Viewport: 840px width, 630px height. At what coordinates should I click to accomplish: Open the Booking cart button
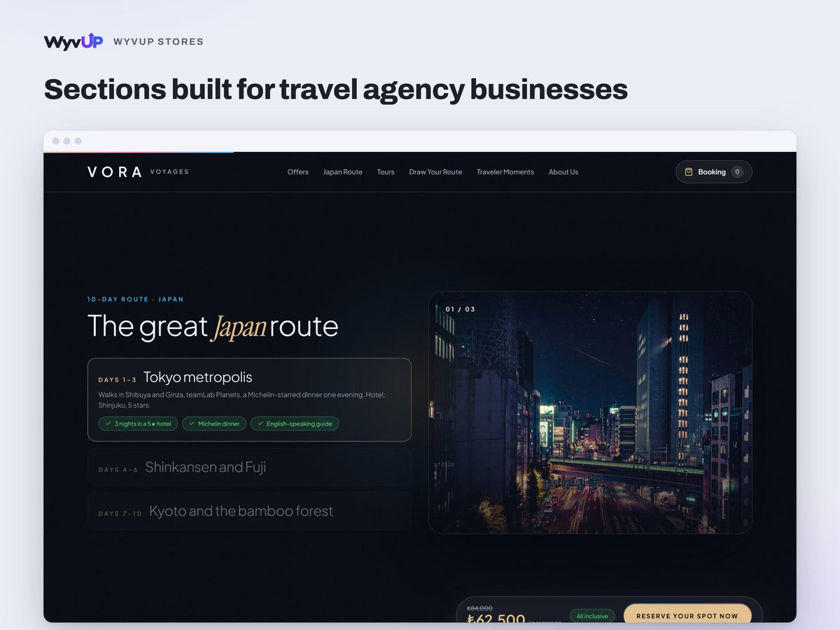tap(714, 171)
